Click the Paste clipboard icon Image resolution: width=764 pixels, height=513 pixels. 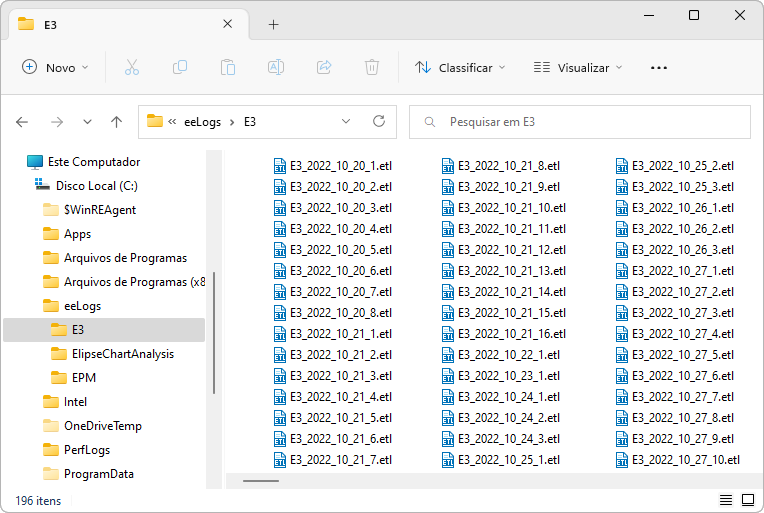pyautogui.click(x=228, y=67)
